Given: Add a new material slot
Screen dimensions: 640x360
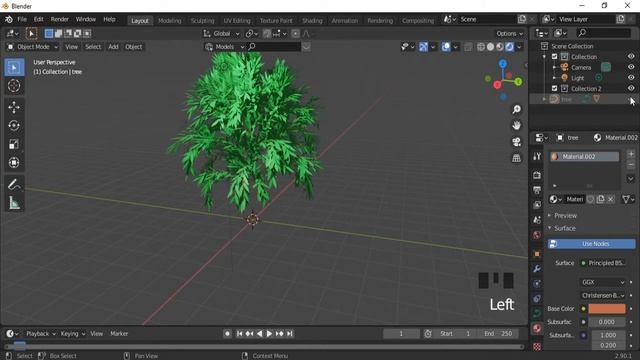Looking at the screenshot, I should click(x=631, y=154).
